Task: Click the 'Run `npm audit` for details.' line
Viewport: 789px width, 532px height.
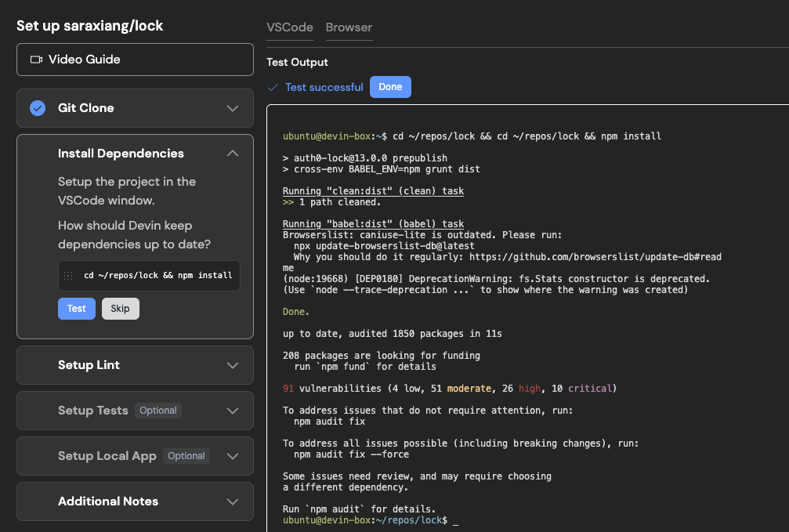Action: pos(360,509)
